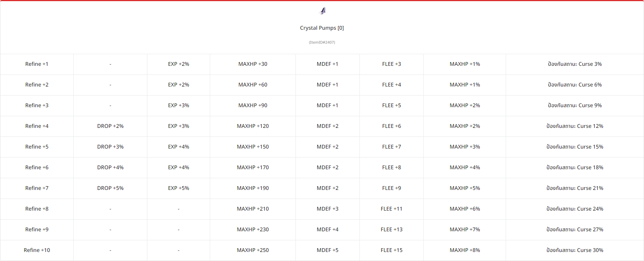This screenshot has width=644, height=261.
Task: Click the DROP +5% cell
Action: [x=110, y=188]
